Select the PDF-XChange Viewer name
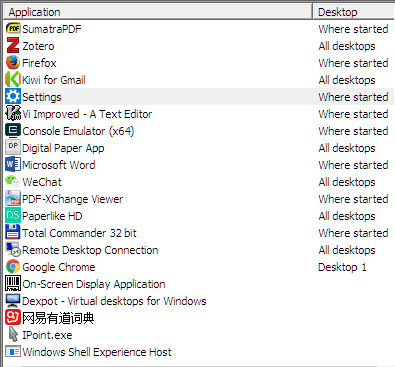This screenshot has width=395, height=367. tap(72, 199)
